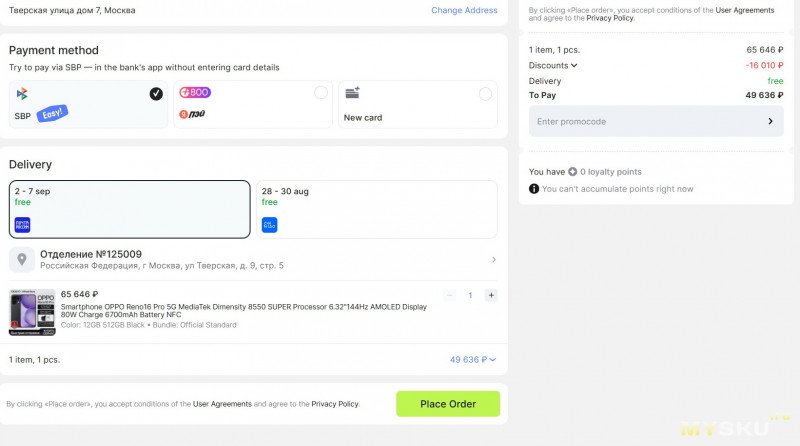Click the New card icon
Image resolution: width=800 pixels, height=446 pixels.
(x=352, y=93)
